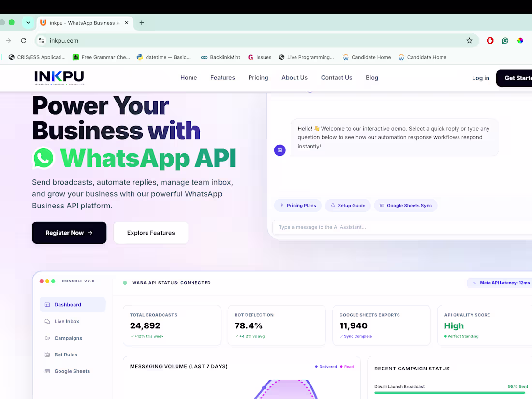Viewport: 532px width, 399px height.
Task: Click the browser forward arrow
Action: (9, 40)
